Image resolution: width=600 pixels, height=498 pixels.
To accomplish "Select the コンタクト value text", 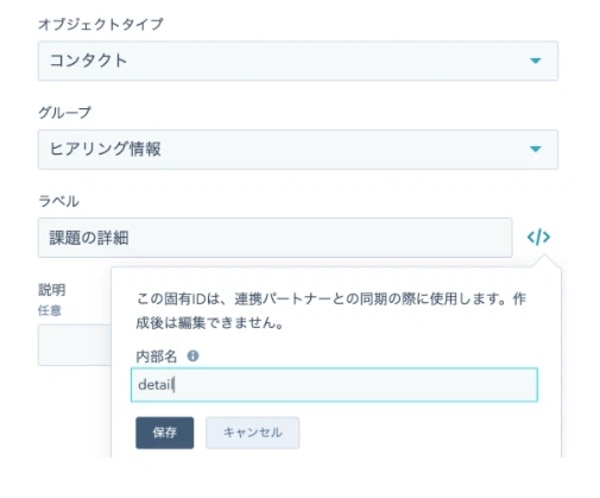I will 88,60.
